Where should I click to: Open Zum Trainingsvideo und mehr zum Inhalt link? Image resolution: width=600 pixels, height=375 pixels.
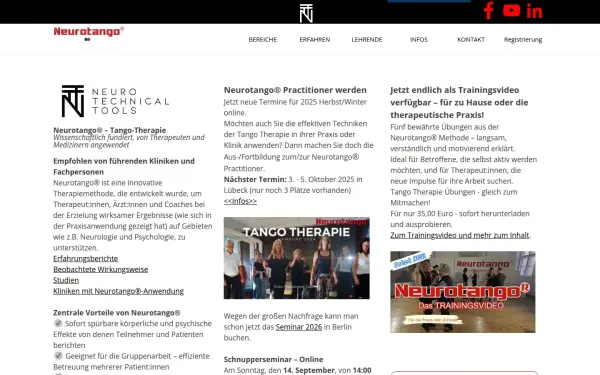pos(460,235)
